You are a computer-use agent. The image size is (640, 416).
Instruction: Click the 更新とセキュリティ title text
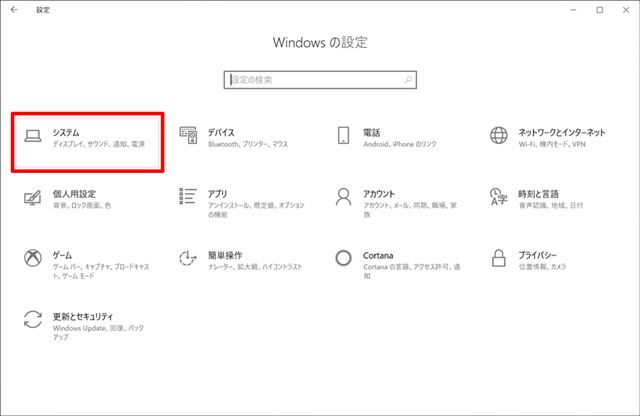(83, 316)
